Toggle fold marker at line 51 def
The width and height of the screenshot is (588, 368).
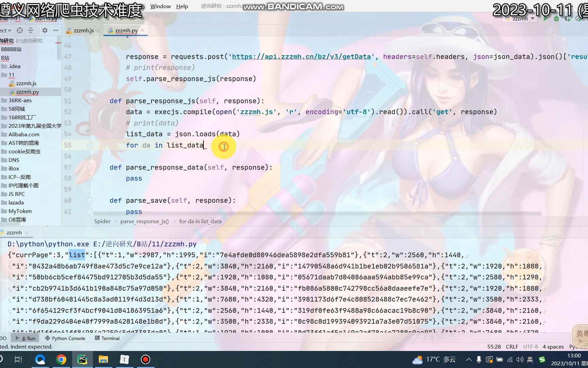click(90, 101)
